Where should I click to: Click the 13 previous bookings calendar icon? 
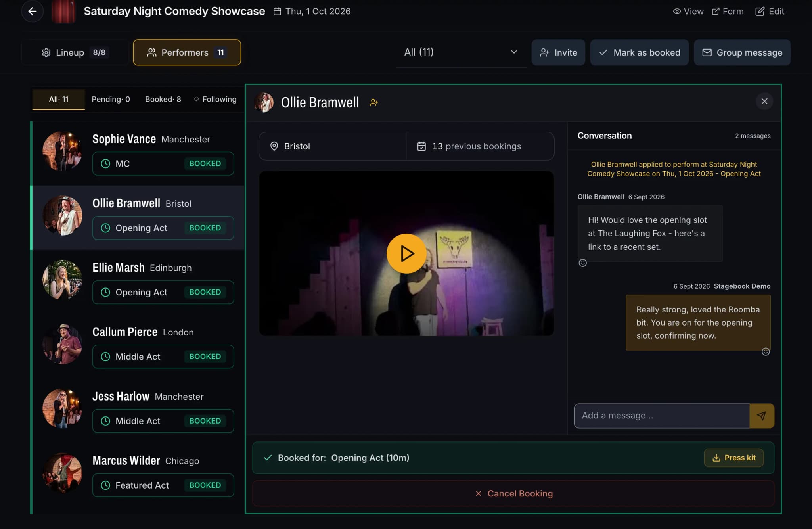[421, 146]
